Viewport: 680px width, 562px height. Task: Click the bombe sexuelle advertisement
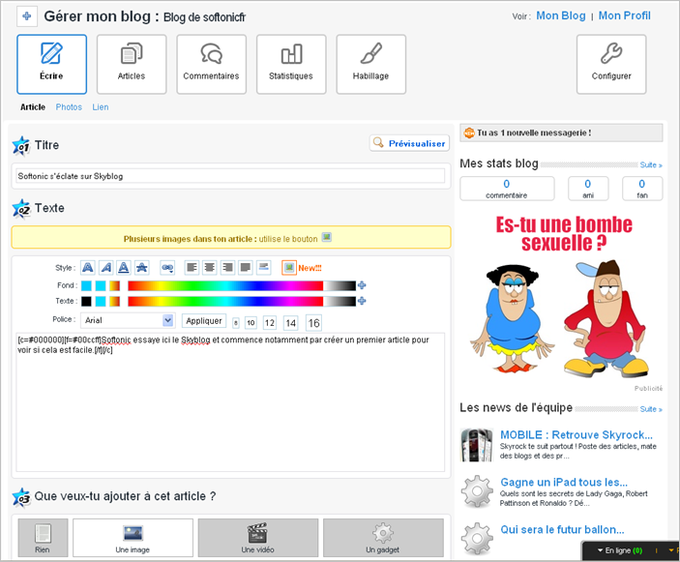pyautogui.click(x=562, y=299)
